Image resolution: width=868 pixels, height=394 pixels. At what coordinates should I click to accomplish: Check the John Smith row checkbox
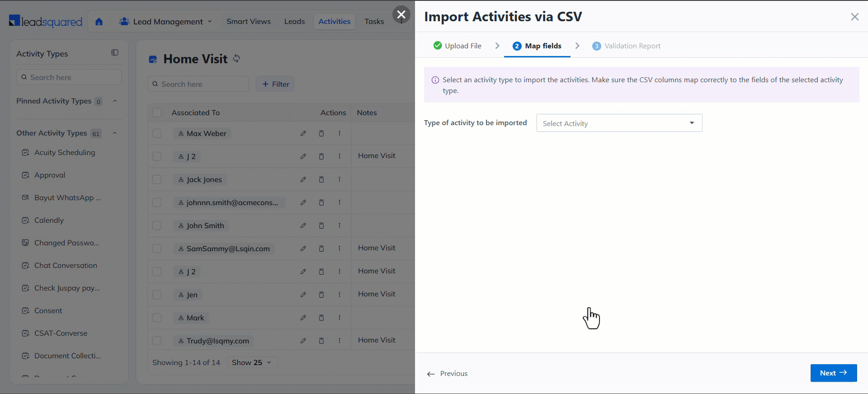coord(157,225)
